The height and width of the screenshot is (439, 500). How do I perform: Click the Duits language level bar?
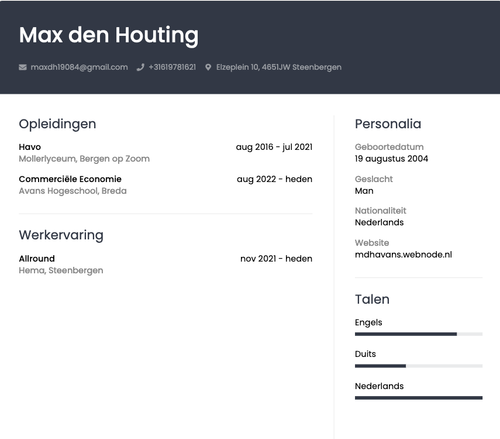[419, 366]
